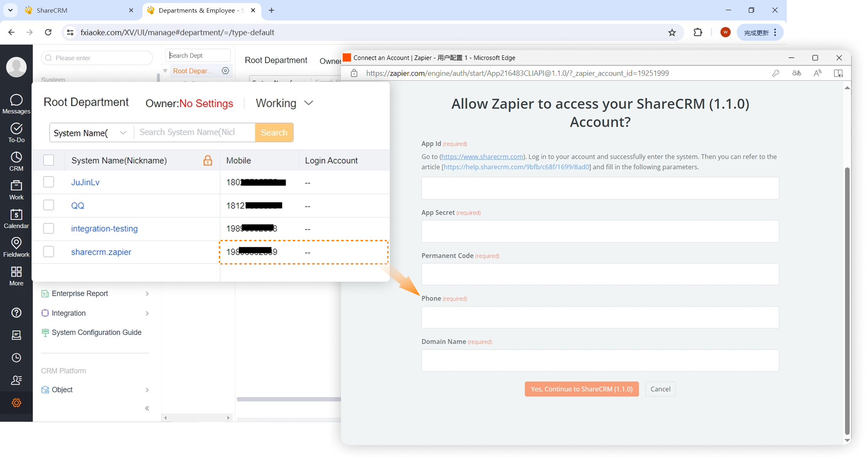
Task: Tick the checkbox for JuJinLv
Action: (49, 182)
